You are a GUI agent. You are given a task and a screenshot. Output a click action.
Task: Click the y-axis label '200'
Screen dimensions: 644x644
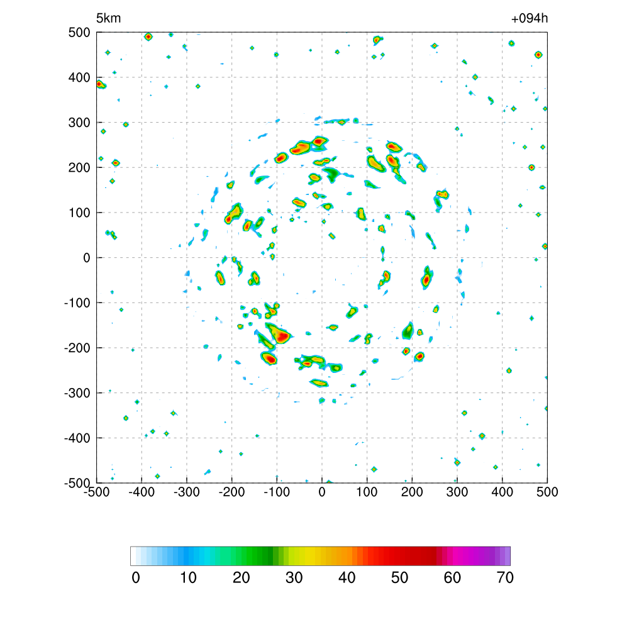point(79,168)
